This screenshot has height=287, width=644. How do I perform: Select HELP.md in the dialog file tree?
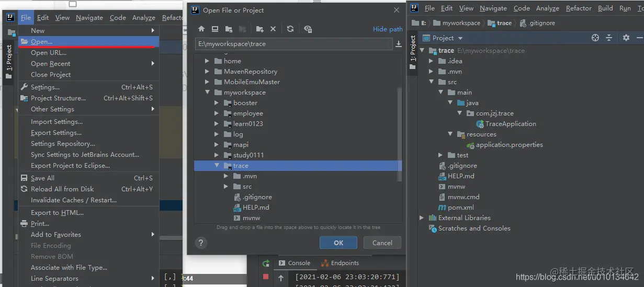pos(256,208)
